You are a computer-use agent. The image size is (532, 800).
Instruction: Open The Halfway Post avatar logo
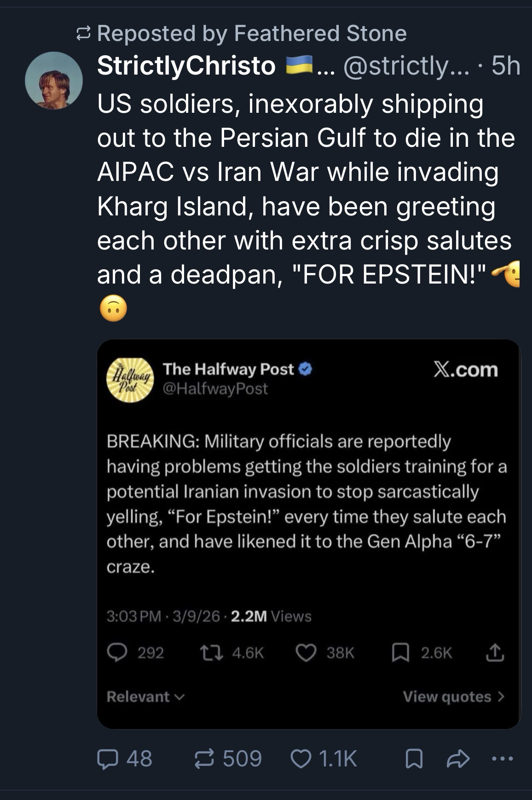click(x=131, y=380)
